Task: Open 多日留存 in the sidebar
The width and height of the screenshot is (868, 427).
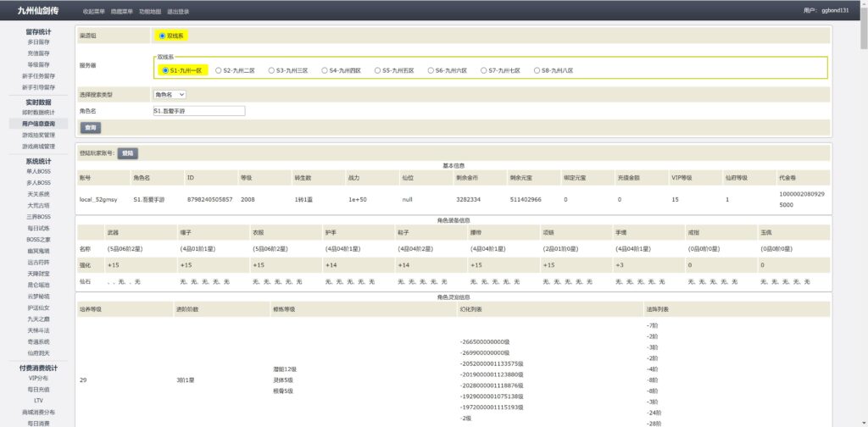Action: click(38, 42)
